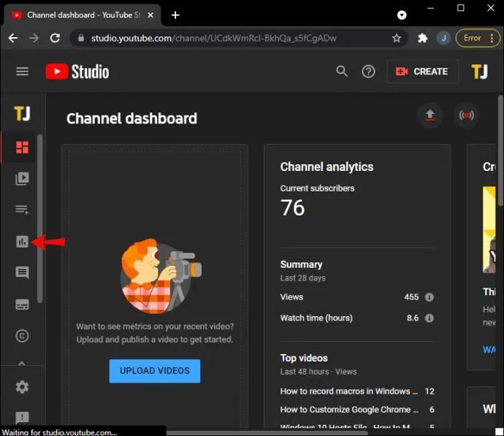The image size is (504, 436).
Task: Click the browser Back arrow
Action: pos(13,38)
